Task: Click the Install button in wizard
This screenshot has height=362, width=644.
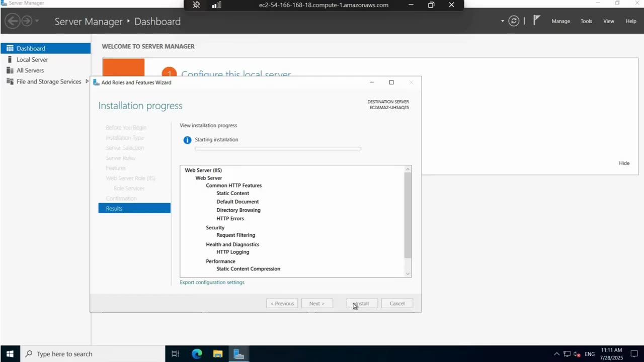Action: click(x=362, y=303)
